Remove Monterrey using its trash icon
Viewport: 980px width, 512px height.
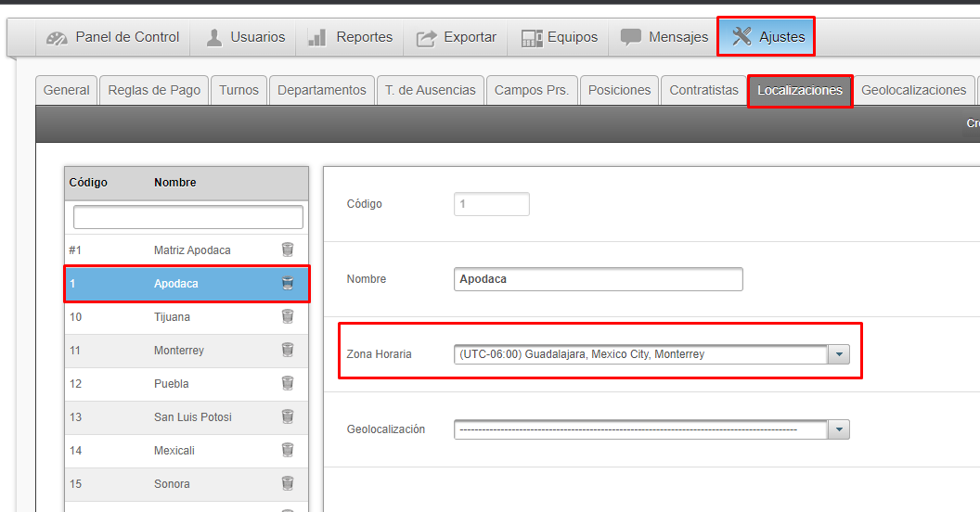pyautogui.click(x=288, y=350)
